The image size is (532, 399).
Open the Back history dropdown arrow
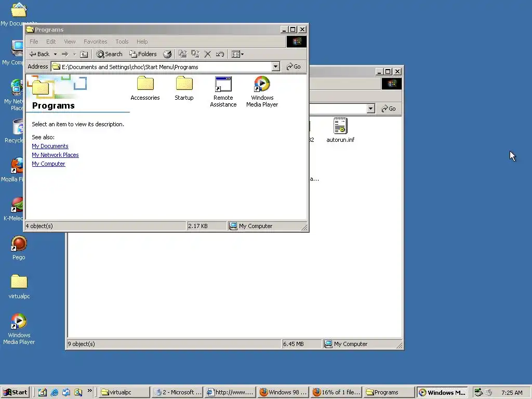[55, 54]
